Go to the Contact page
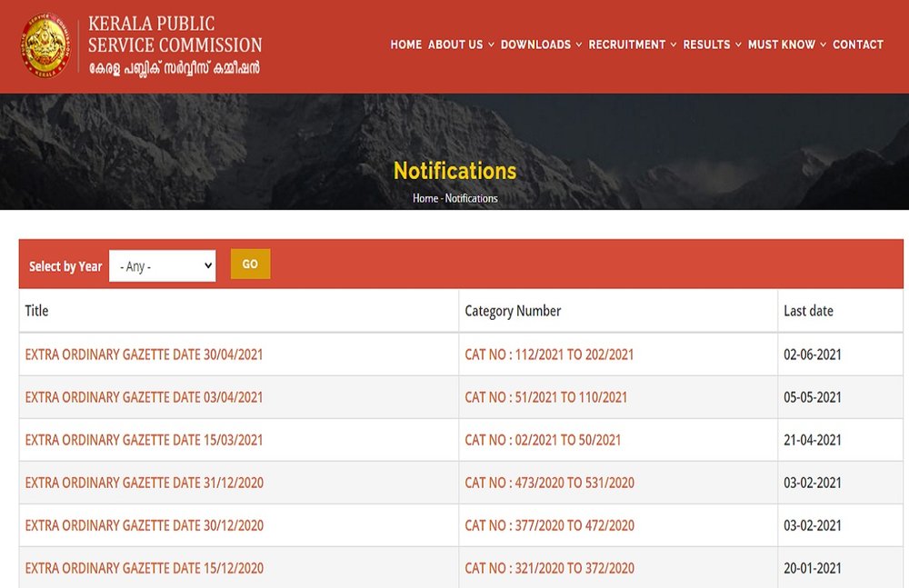Screen dimensions: 909x588 (x=857, y=45)
